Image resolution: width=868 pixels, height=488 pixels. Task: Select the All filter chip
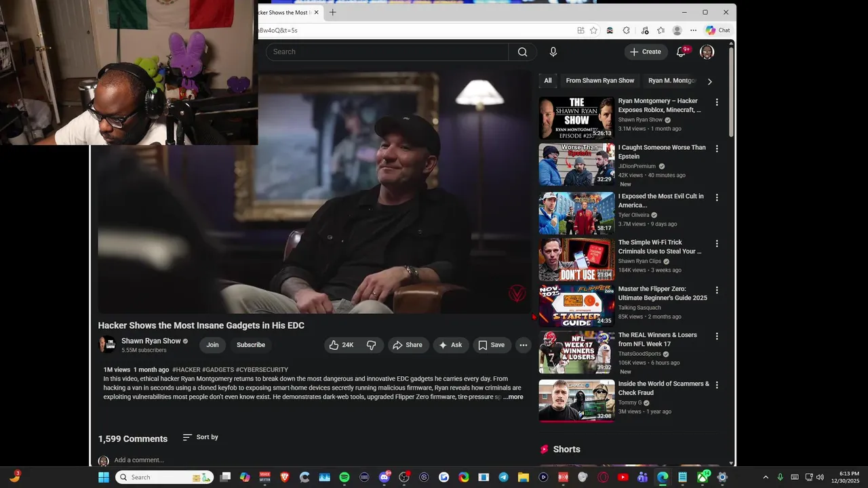click(548, 81)
